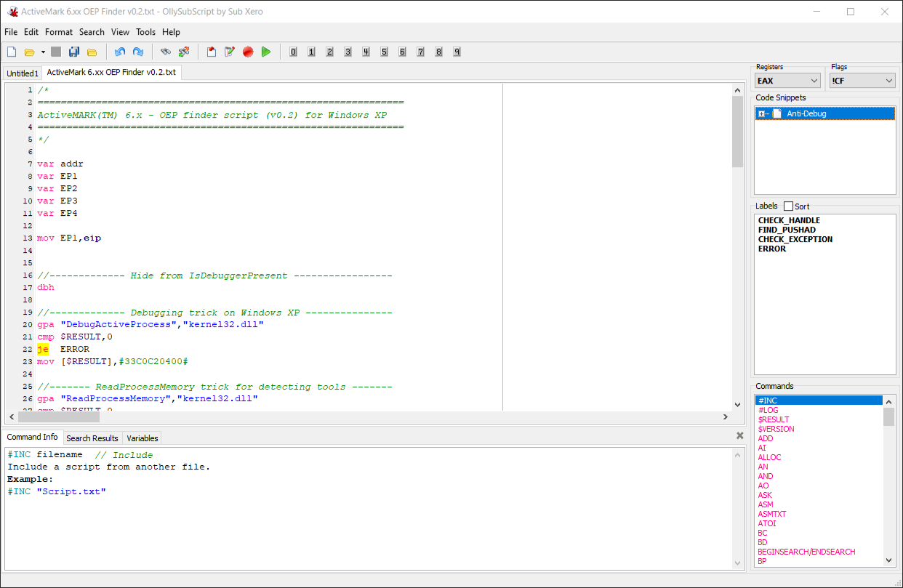Click bookmark button 0 in toolbar
Viewport: 903px width, 588px height.
pyautogui.click(x=294, y=52)
